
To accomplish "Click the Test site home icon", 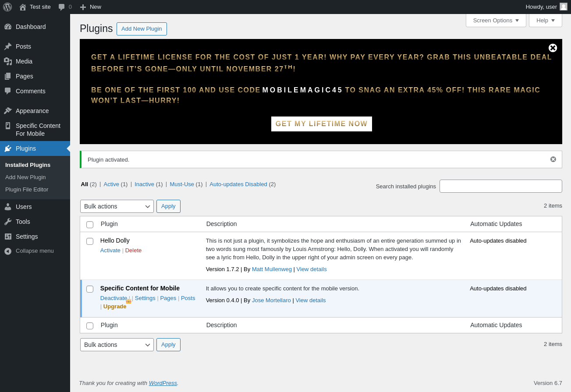I will (x=23, y=7).
